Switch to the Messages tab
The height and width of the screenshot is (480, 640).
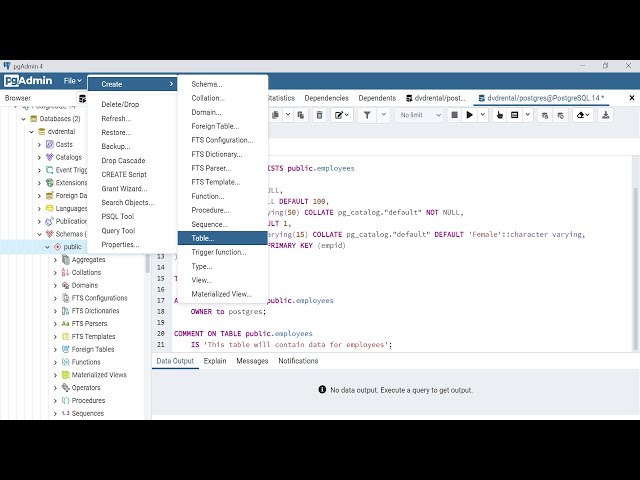(252, 361)
